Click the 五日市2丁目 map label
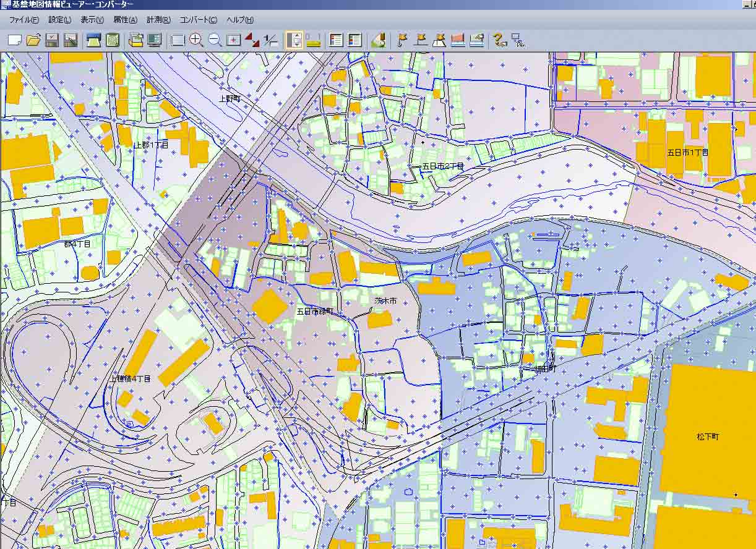 pyautogui.click(x=442, y=166)
